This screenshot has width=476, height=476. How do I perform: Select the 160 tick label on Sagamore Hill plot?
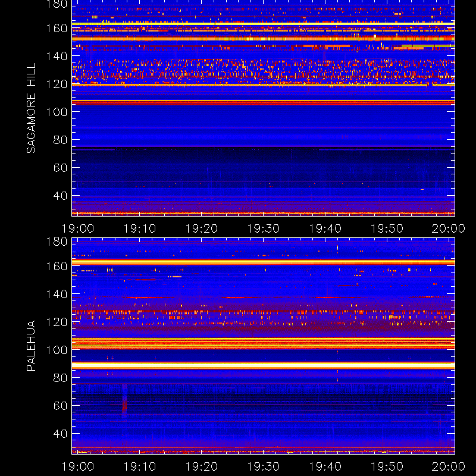click(x=57, y=28)
